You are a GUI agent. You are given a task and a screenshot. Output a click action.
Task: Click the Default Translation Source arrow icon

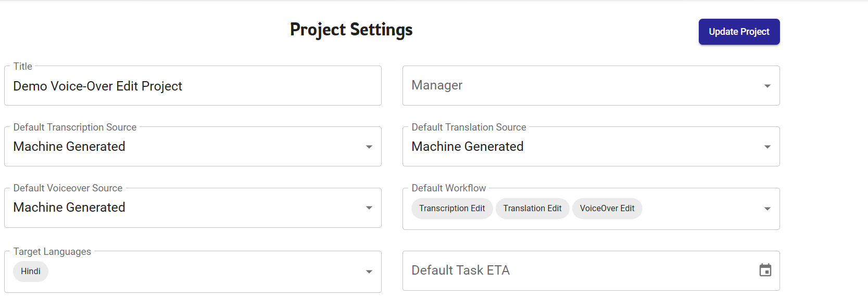pyautogui.click(x=767, y=147)
